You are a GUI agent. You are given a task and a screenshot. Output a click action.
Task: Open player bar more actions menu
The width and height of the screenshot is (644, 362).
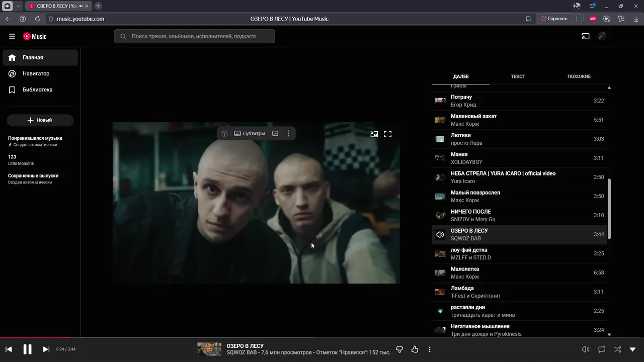coord(430,349)
